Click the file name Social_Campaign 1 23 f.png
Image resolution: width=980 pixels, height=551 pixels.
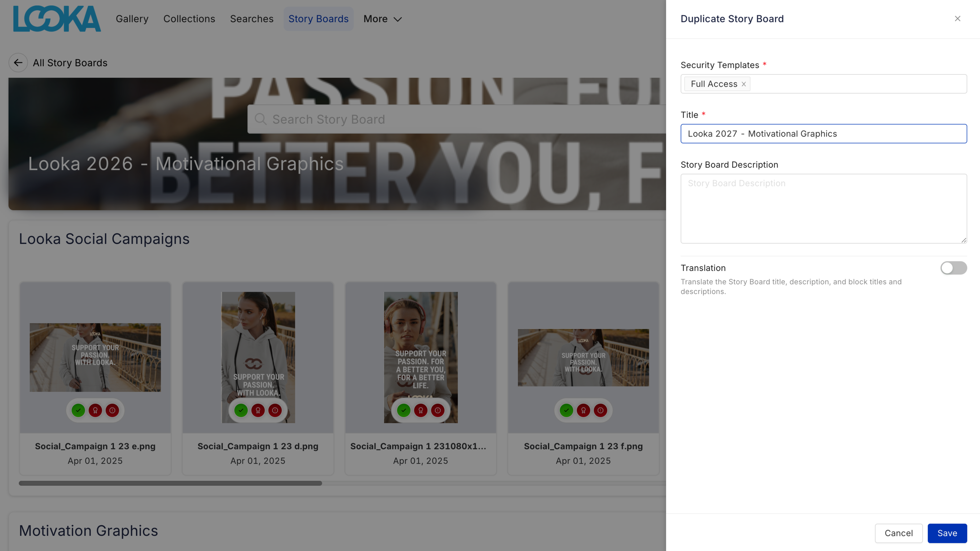click(x=583, y=446)
